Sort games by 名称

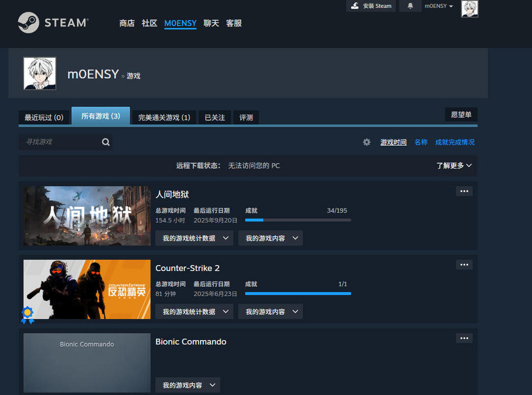tap(421, 142)
